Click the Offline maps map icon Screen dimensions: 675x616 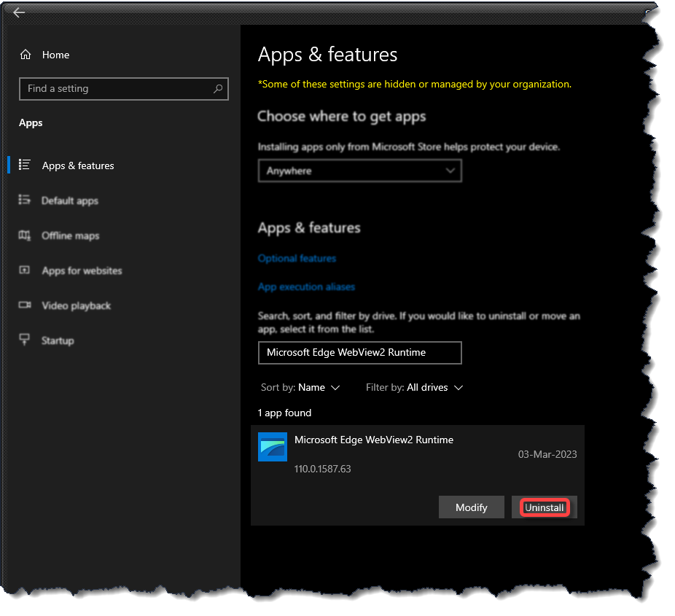coord(25,235)
